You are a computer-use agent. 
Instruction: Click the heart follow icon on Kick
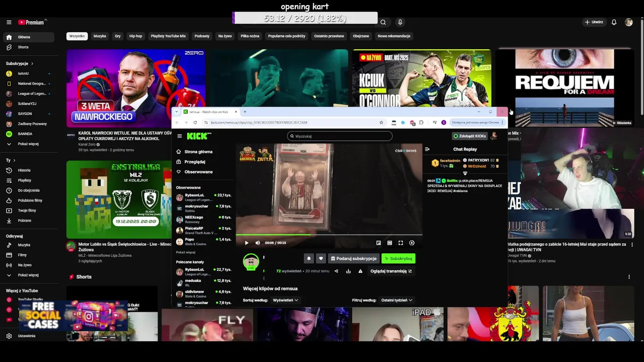pyautogui.click(x=321, y=258)
